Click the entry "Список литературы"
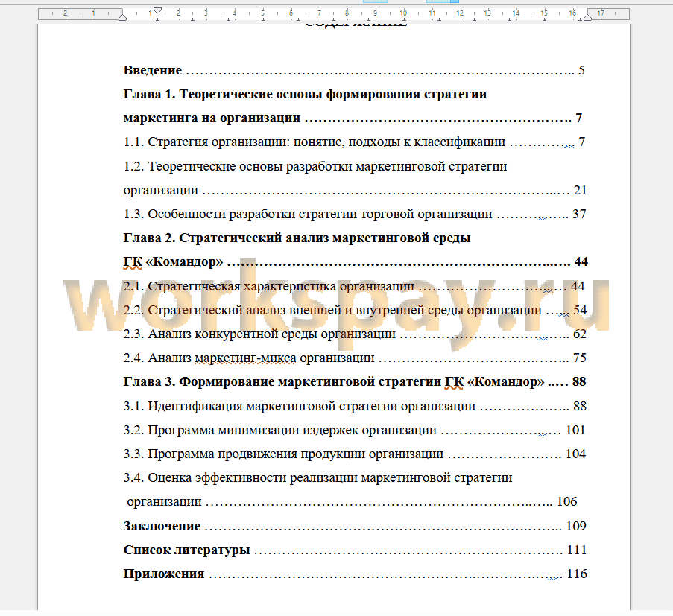Viewport: 673px width, 616px height. click(x=187, y=550)
